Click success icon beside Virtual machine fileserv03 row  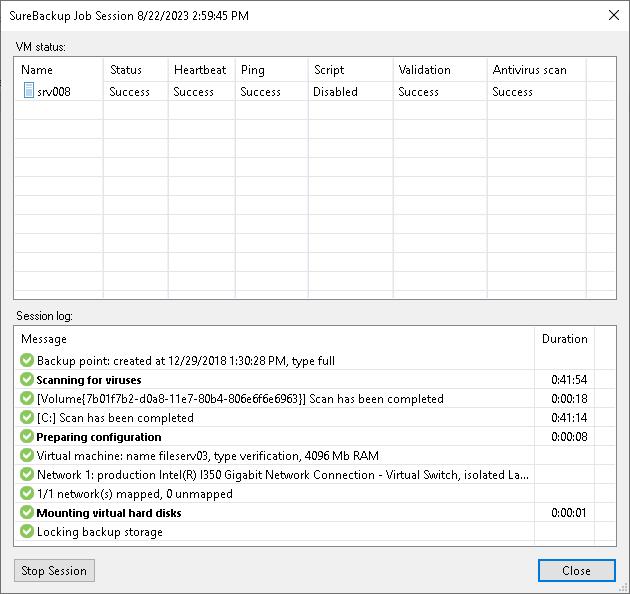[27, 455]
